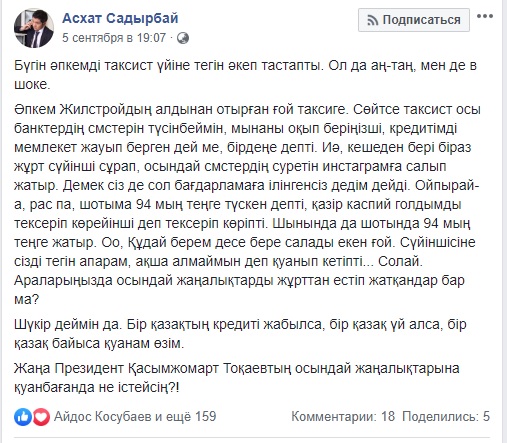Click the globe public privacy icon

point(183,38)
